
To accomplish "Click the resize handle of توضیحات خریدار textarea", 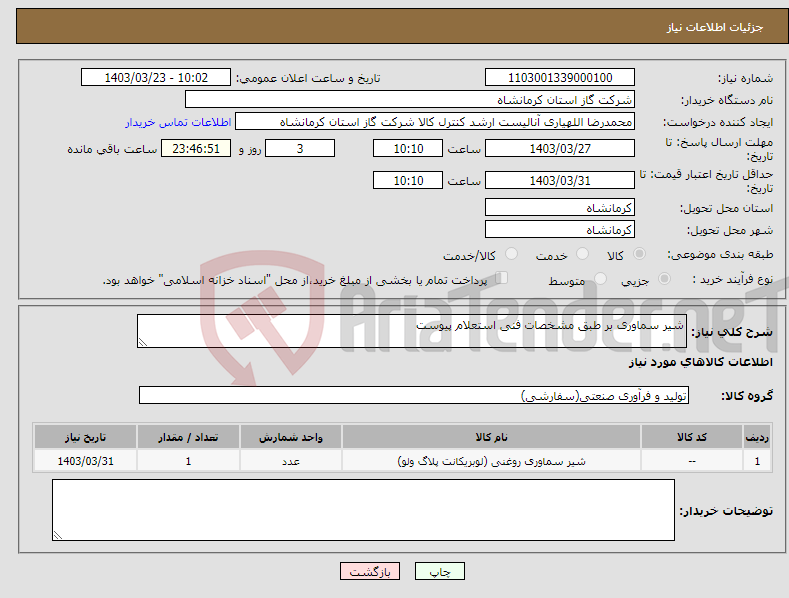I will [58, 535].
